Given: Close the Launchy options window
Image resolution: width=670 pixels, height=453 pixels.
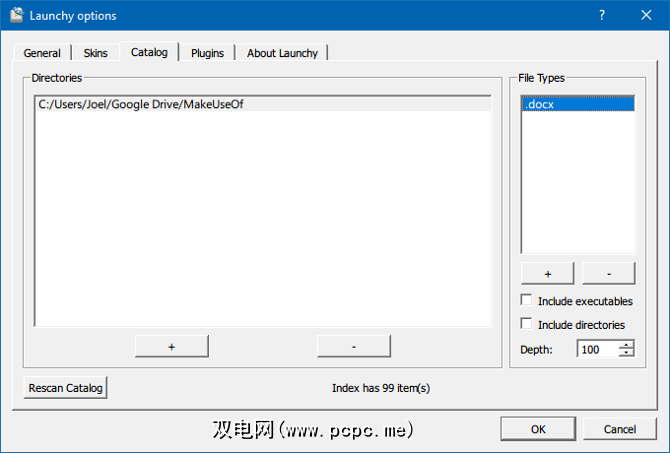Looking at the screenshot, I should (646, 15).
